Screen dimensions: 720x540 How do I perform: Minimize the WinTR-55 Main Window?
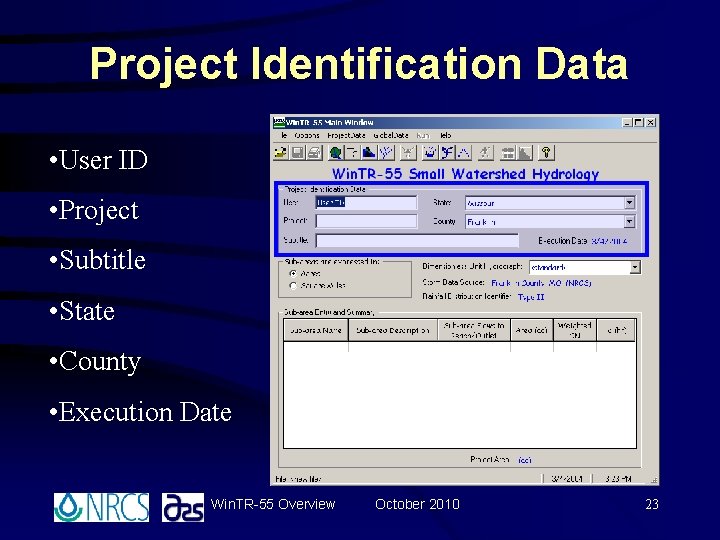(x=627, y=123)
